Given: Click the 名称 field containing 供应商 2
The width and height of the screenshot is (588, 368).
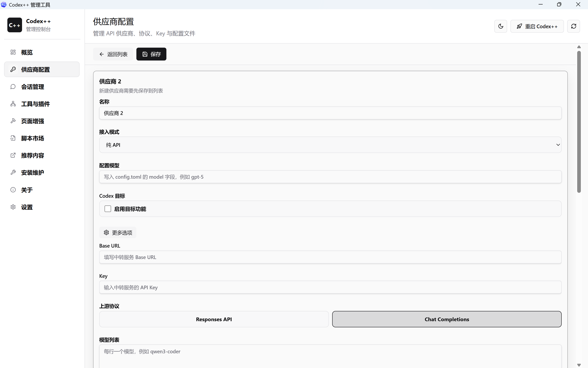Looking at the screenshot, I should (330, 113).
